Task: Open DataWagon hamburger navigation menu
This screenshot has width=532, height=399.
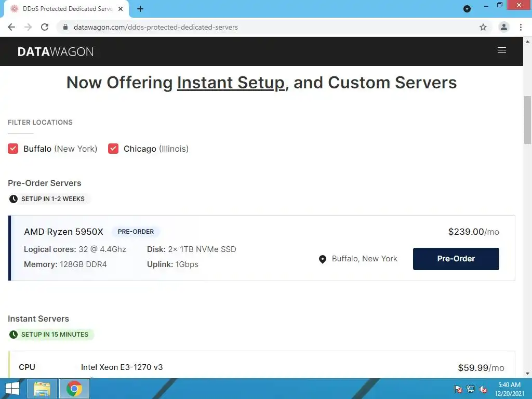Action: point(501,50)
